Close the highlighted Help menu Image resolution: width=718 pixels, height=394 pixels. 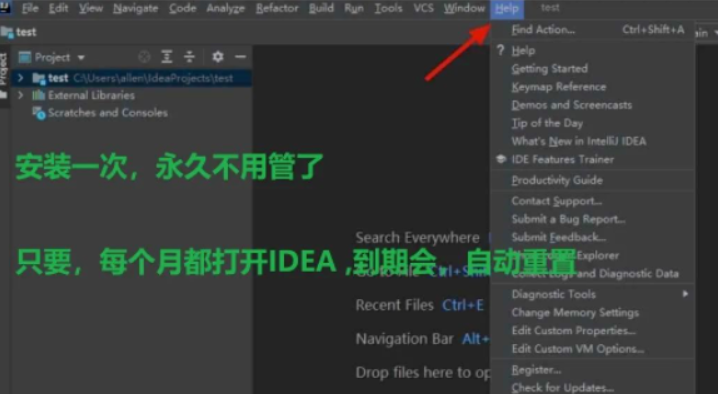tap(507, 8)
